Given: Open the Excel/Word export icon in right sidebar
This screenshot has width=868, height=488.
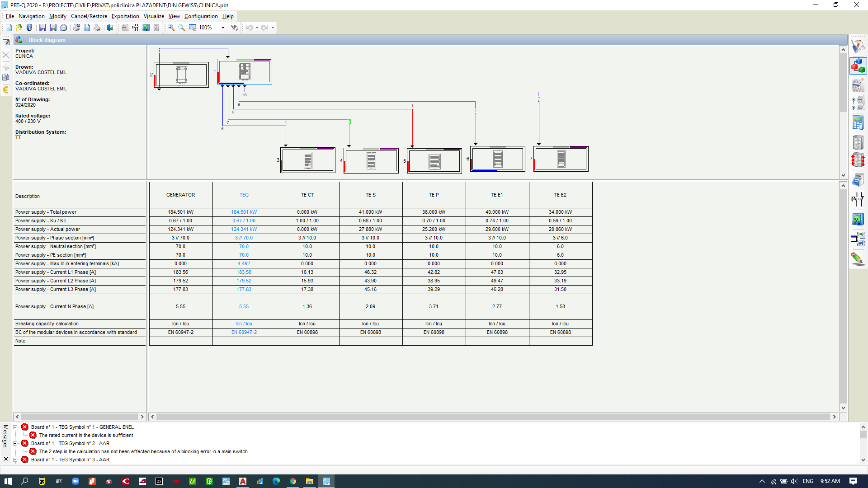Looking at the screenshot, I should coord(858,239).
